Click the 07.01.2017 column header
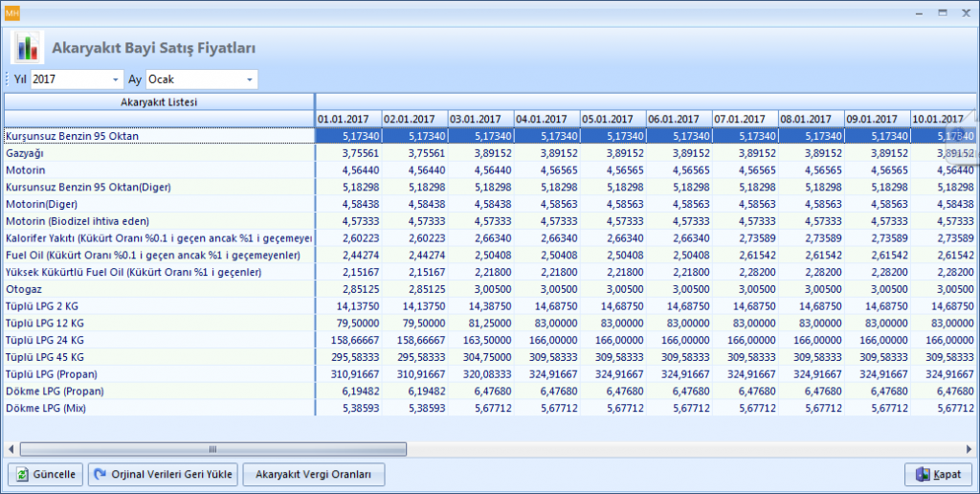The width and height of the screenshot is (980, 494). [x=746, y=119]
